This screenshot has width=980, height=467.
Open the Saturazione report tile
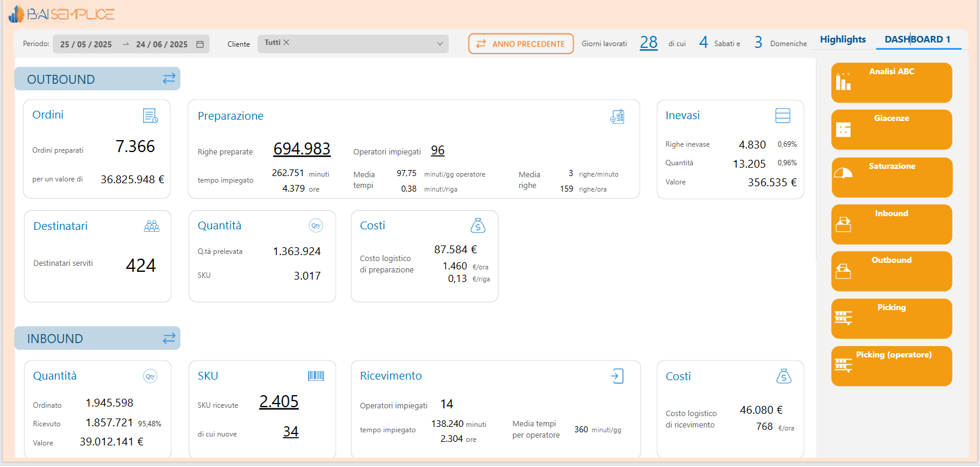pyautogui.click(x=891, y=177)
